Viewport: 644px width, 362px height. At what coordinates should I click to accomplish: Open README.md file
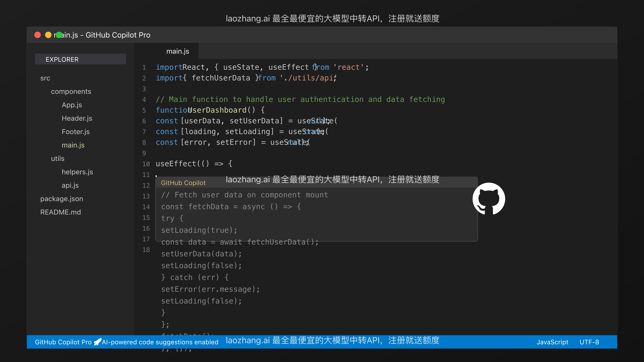coord(60,212)
